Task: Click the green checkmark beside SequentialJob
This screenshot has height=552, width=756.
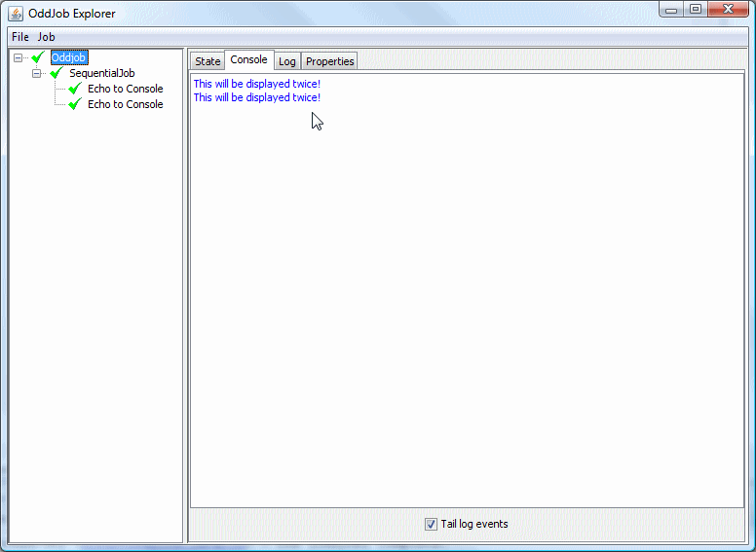Action: pos(57,73)
